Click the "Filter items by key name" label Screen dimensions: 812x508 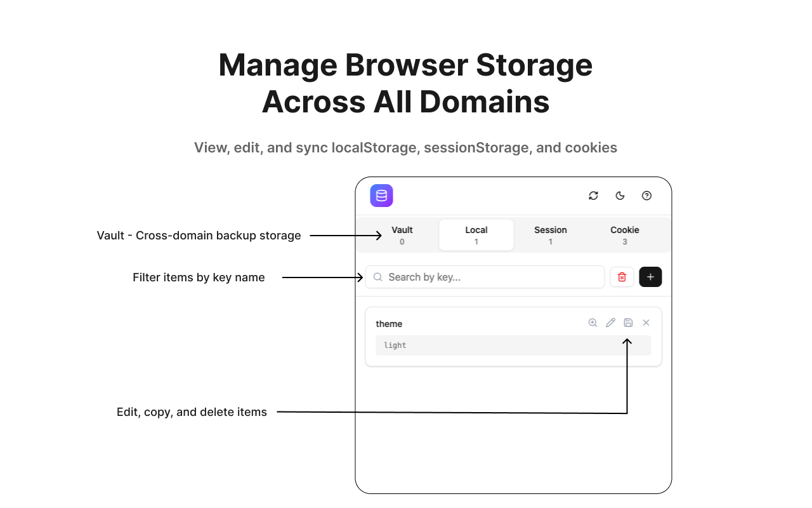pos(199,277)
